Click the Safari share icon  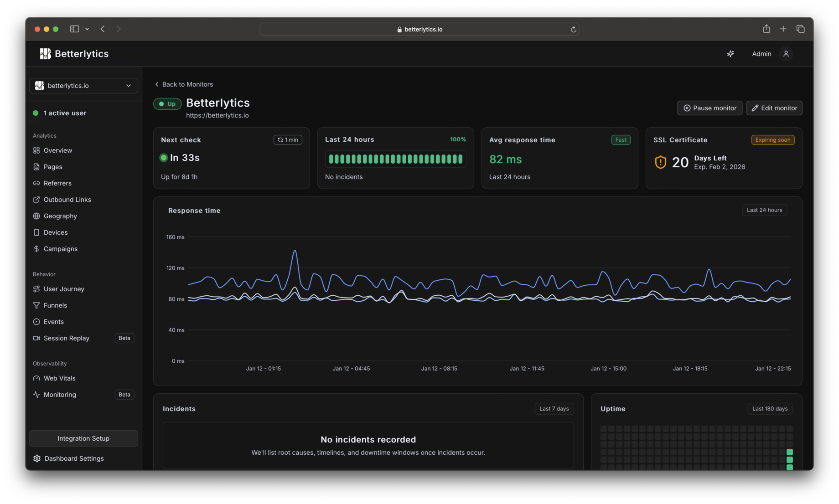pos(766,29)
